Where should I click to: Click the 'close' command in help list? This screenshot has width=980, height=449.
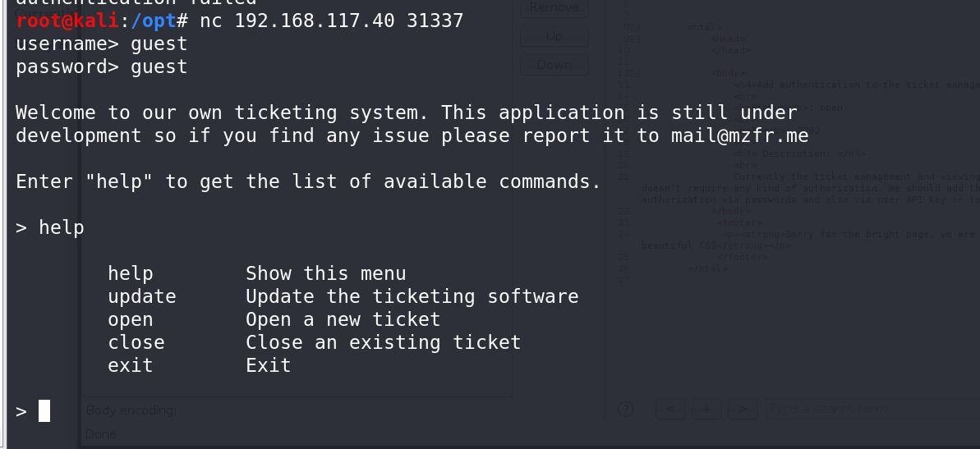[136, 342]
